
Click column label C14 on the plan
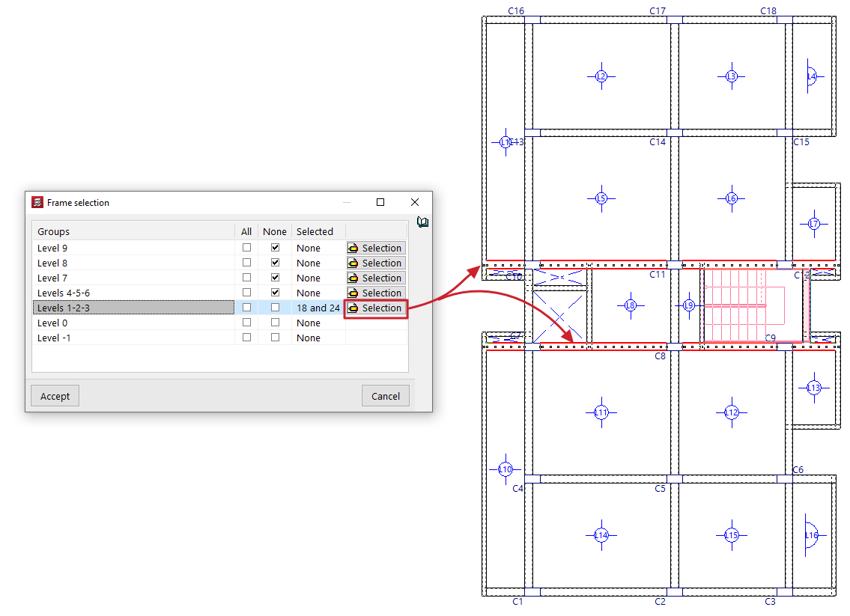click(x=657, y=141)
